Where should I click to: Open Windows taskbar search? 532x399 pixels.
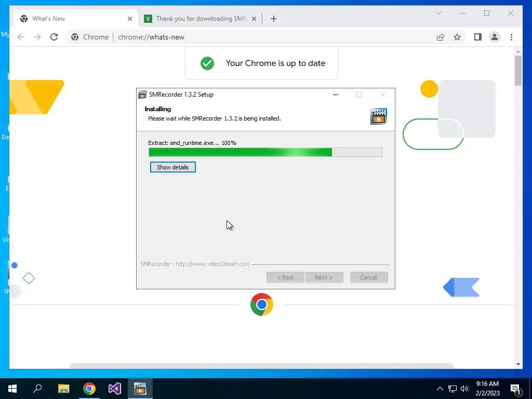tap(37, 389)
